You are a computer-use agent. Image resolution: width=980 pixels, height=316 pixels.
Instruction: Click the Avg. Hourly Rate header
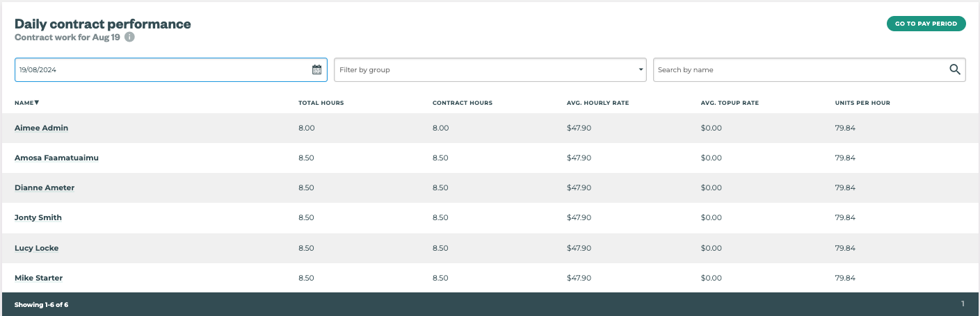pyautogui.click(x=597, y=103)
